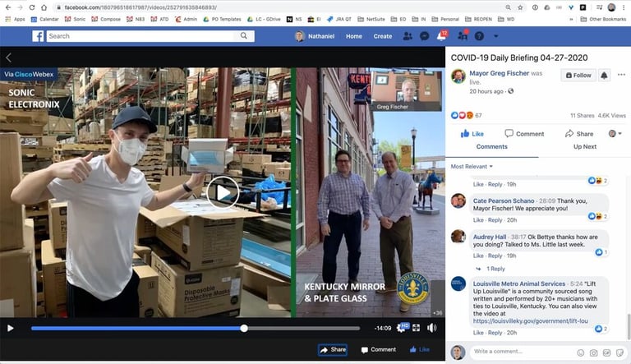
Task: Click comments panel scrollbar
Action: click(x=629, y=327)
